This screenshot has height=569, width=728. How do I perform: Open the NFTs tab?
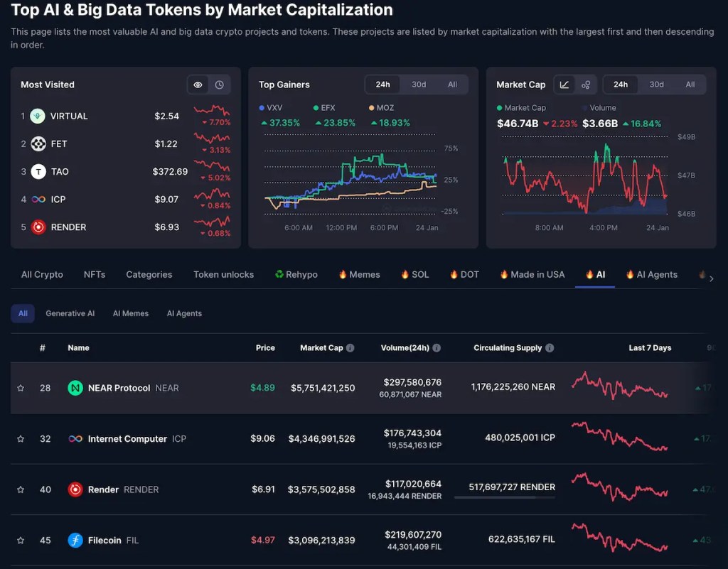pos(95,274)
